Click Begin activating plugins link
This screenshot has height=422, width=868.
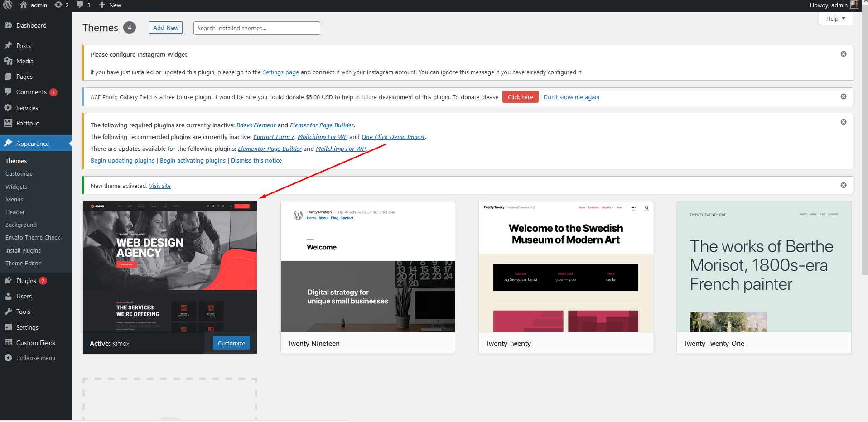coord(193,160)
